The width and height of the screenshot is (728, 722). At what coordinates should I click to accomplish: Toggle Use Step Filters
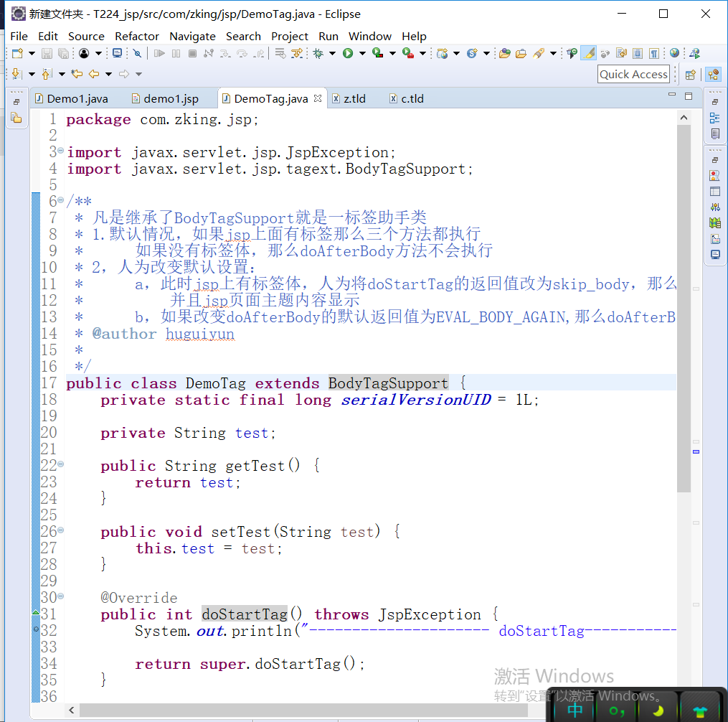coord(297,53)
